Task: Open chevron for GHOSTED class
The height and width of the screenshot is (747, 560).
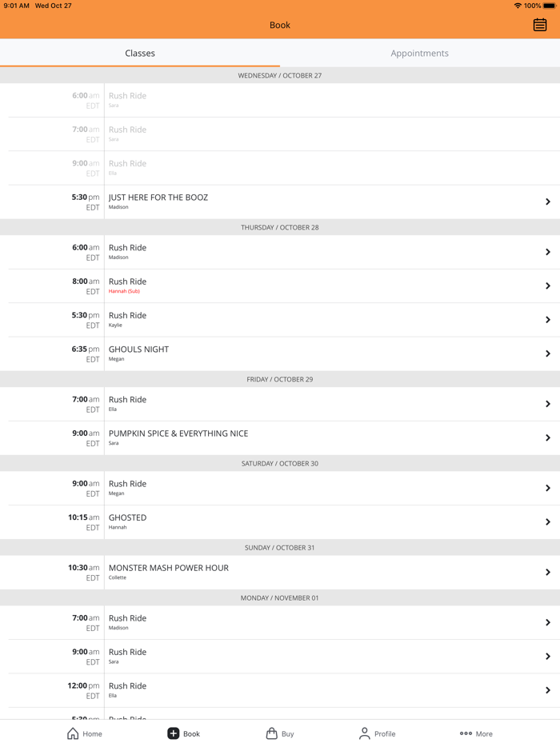Action: pos(548,522)
